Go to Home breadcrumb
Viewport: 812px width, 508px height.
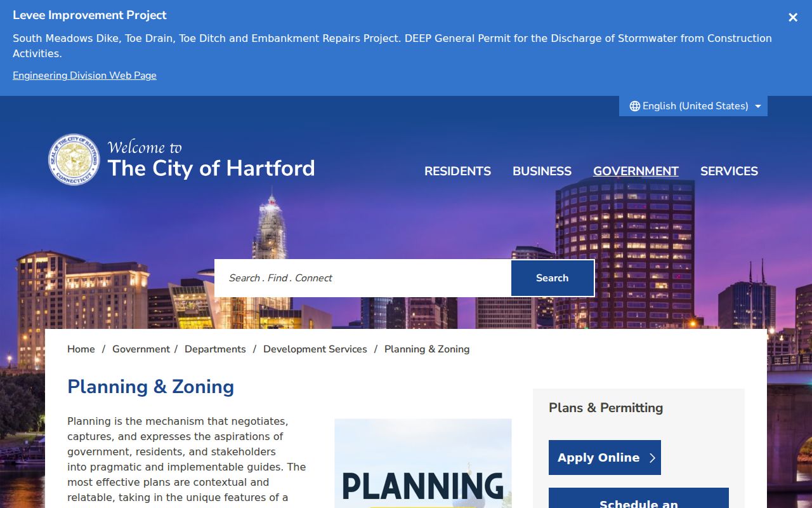pos(81,349)
